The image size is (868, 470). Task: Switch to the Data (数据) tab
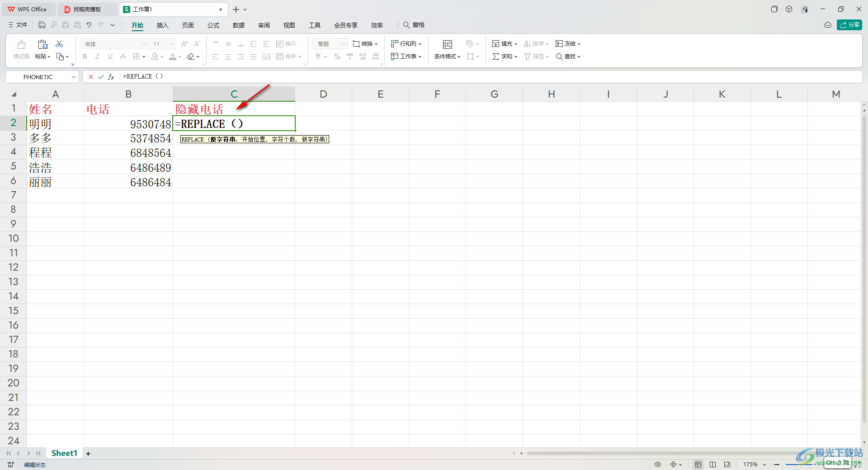[239, 25]
